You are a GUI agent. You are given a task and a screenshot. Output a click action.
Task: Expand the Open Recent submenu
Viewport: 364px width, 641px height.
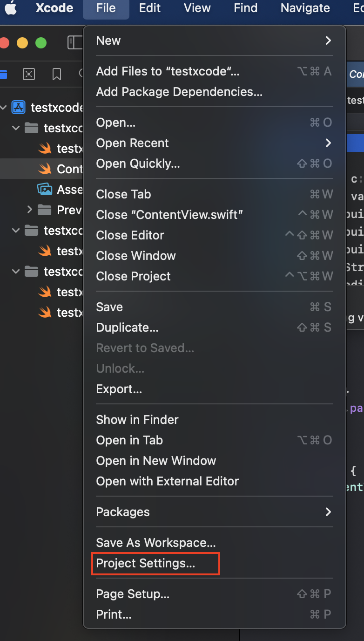[x=215, y=143]
